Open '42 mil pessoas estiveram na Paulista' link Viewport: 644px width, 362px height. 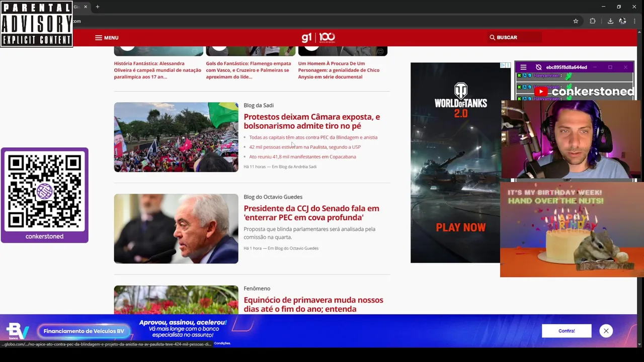click(x=305, y=147)
